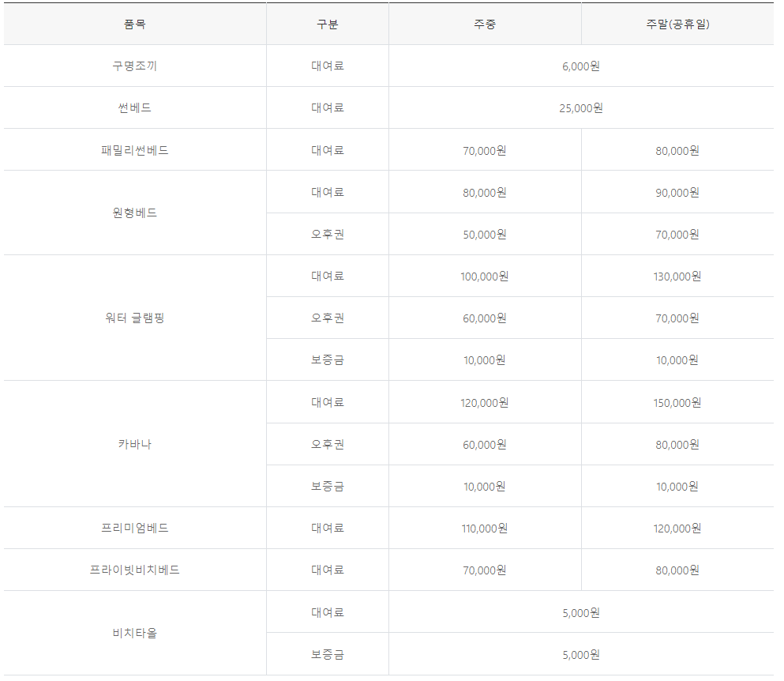Click the 25,000원 sun bed price cell
Image resolution: width=784 pixels, height=681 pixels.
pos(582,107)
